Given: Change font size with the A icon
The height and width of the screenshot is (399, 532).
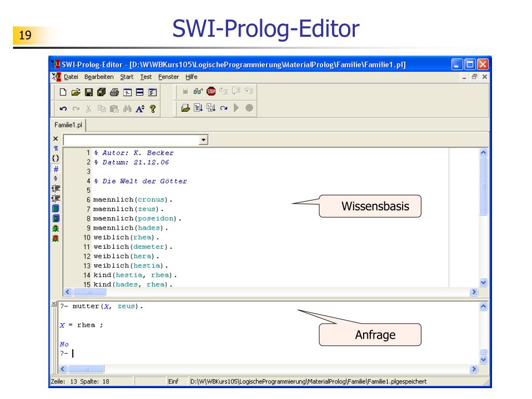Looking at the screenshot, I should pos(140,109).
